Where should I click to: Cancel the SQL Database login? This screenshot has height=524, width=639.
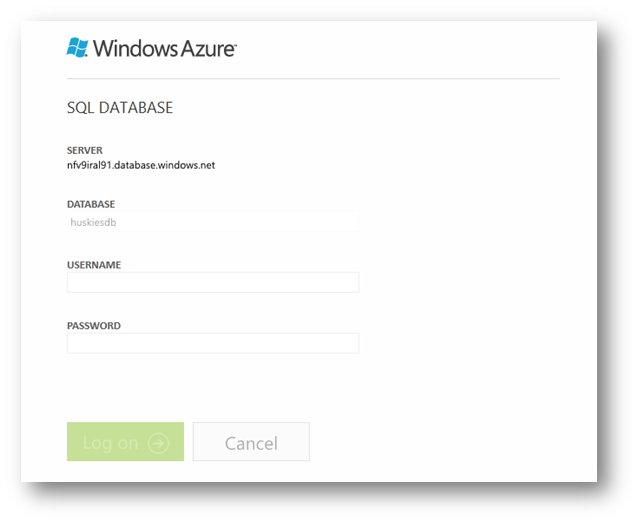click(251, 442)
